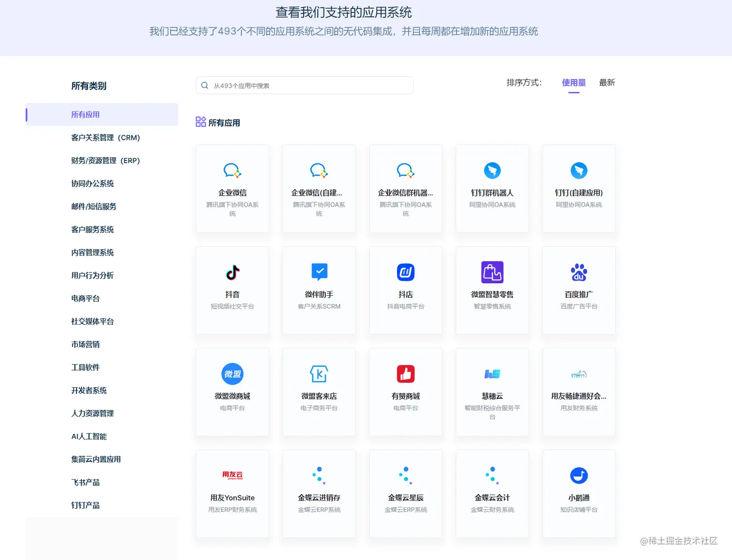Screen dimensions: 732x560
Task: Select the 所有应用 category
Action: (x=102, y=114)
